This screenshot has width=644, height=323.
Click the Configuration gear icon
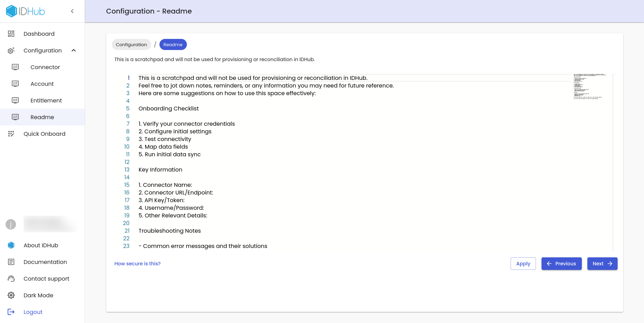click(11, 51)
